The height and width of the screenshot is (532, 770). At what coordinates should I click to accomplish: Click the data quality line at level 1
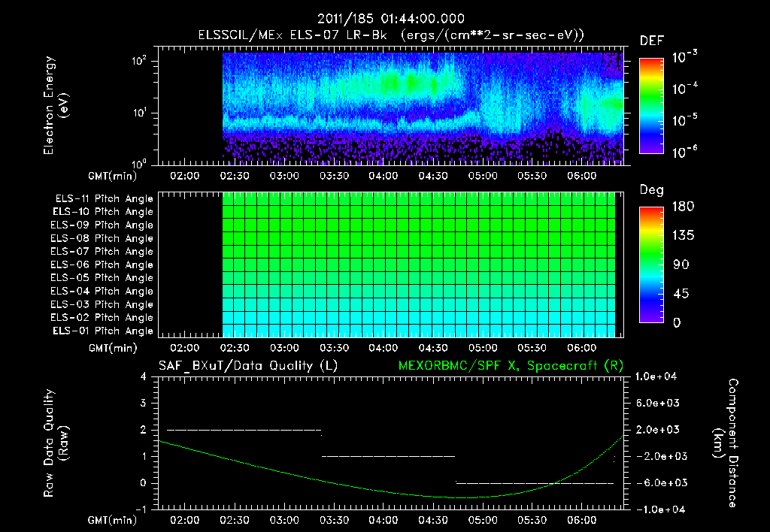[389, 456]
